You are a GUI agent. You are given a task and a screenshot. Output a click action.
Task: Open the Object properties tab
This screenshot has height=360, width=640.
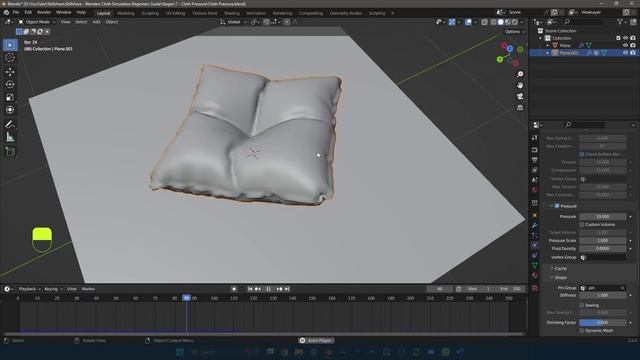point(535,216)
